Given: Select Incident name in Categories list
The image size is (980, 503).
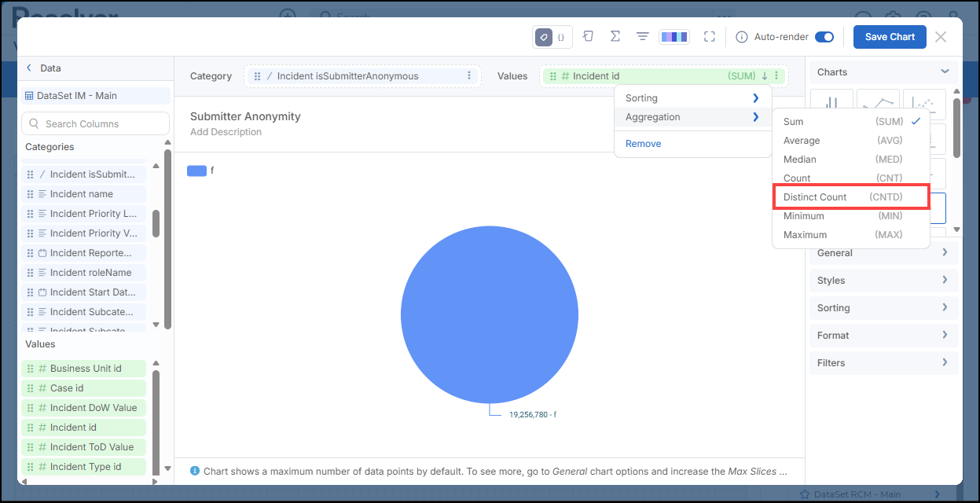Looking at the screenshot, I should pos(84,194).
